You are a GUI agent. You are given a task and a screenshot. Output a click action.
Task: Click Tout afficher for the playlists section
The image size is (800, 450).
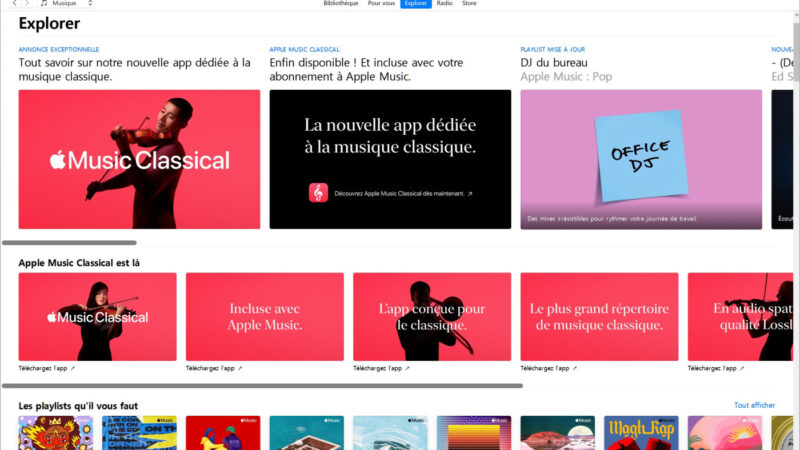click(x=754, y=405)
